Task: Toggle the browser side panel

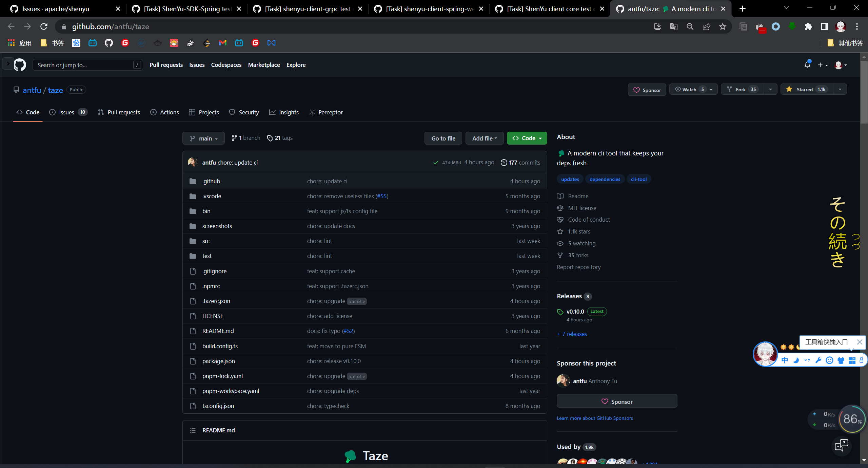Action: (x=824, y=26)
